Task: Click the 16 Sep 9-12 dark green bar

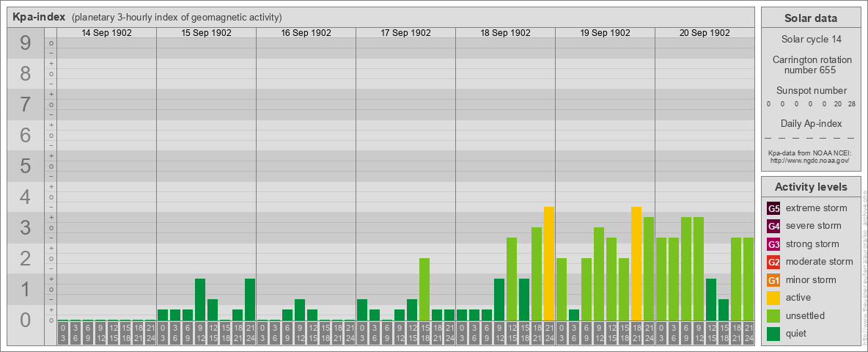Action: tap(300, 310)
